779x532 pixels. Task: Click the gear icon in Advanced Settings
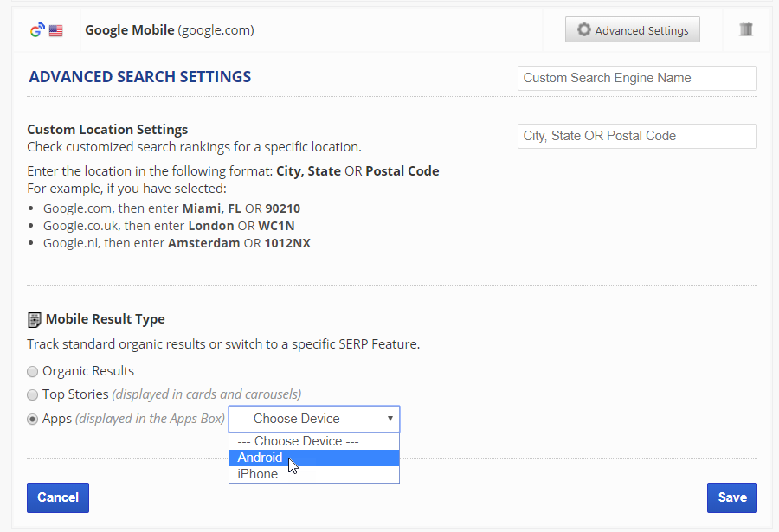[x=584, y=30]
